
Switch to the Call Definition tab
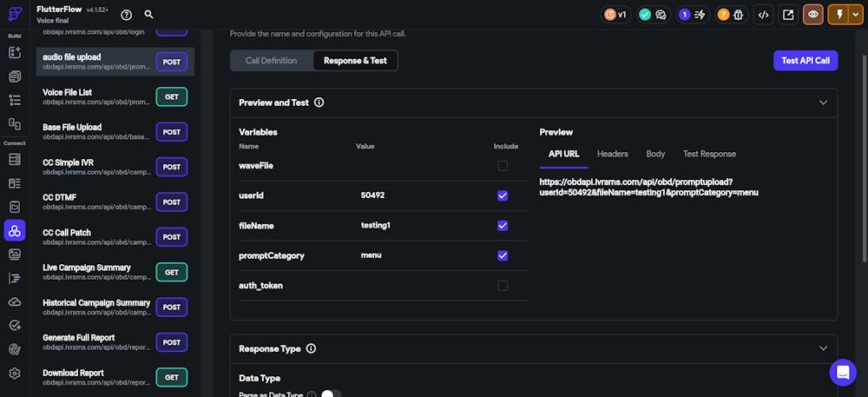point(271,61)
